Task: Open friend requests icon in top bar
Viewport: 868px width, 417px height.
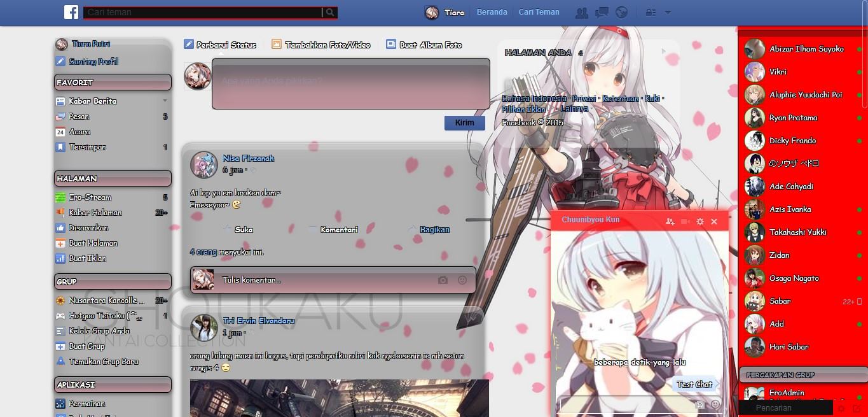Action: click(581, 12)
